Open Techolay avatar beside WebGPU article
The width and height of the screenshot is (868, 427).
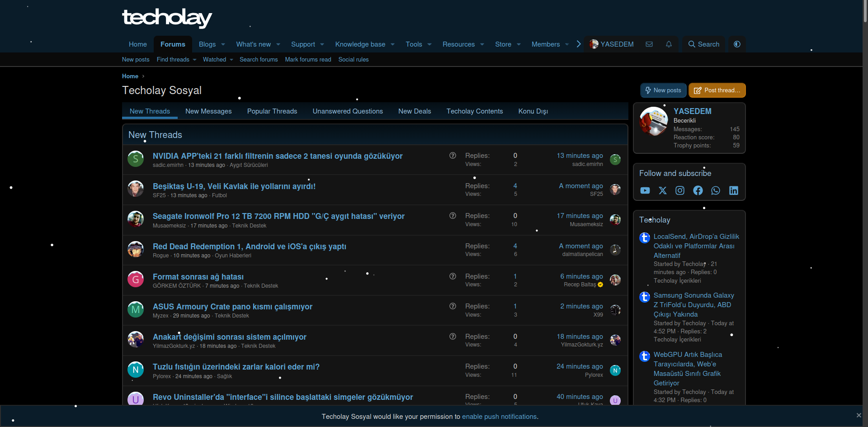click(645, 356)
